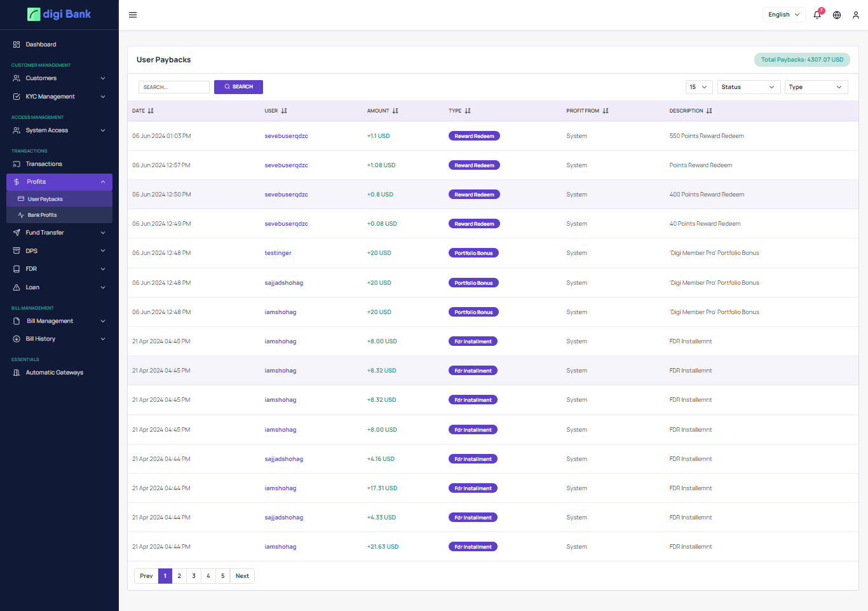The height and width of the screenshot is (611, 868).
Task: Sort by Profit From column icon
Action: click(x=606, y=111)
